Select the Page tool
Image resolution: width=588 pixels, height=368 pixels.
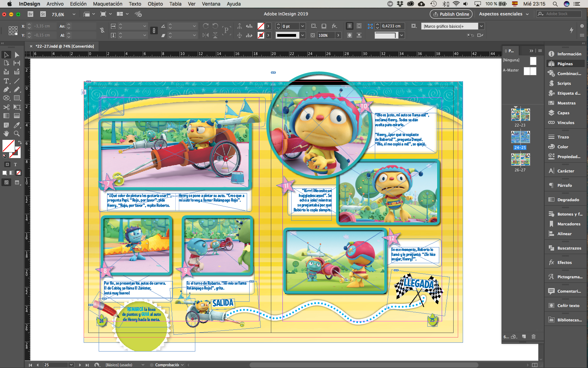coord(6,63)
